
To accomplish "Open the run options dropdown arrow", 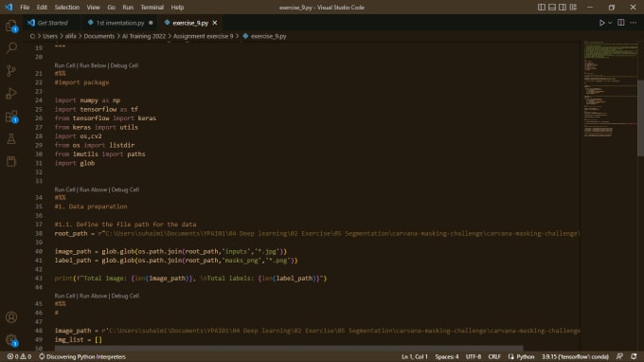I will 610,23.
